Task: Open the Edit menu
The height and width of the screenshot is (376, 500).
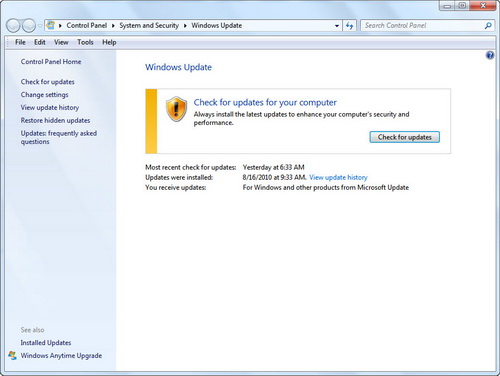Action: tap(40, 42)
